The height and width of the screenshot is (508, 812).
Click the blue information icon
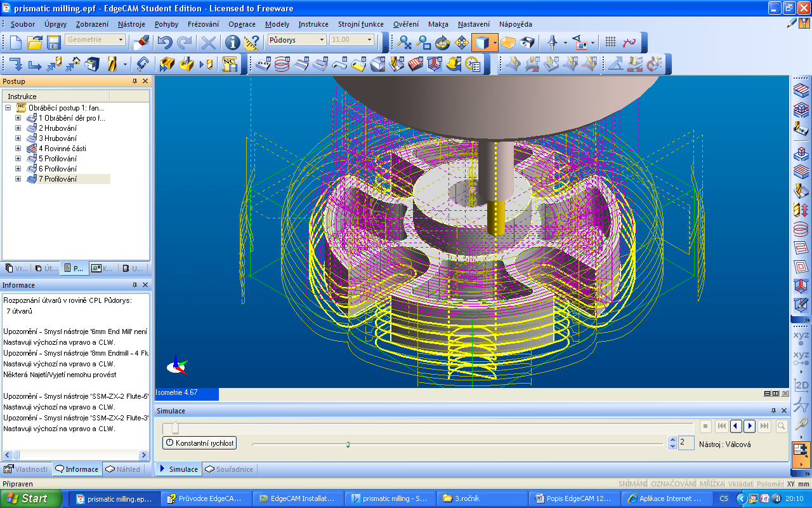(233, 43)
